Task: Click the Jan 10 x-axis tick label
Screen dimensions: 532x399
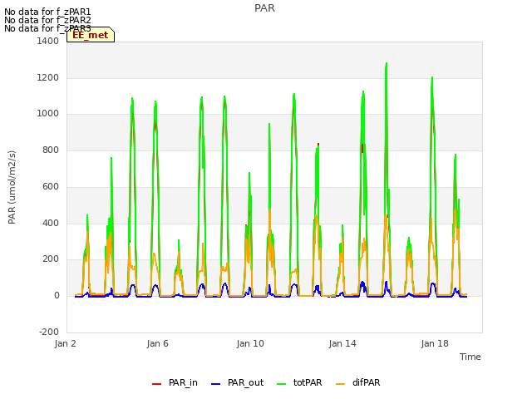Action: click(x=250, y=343)
